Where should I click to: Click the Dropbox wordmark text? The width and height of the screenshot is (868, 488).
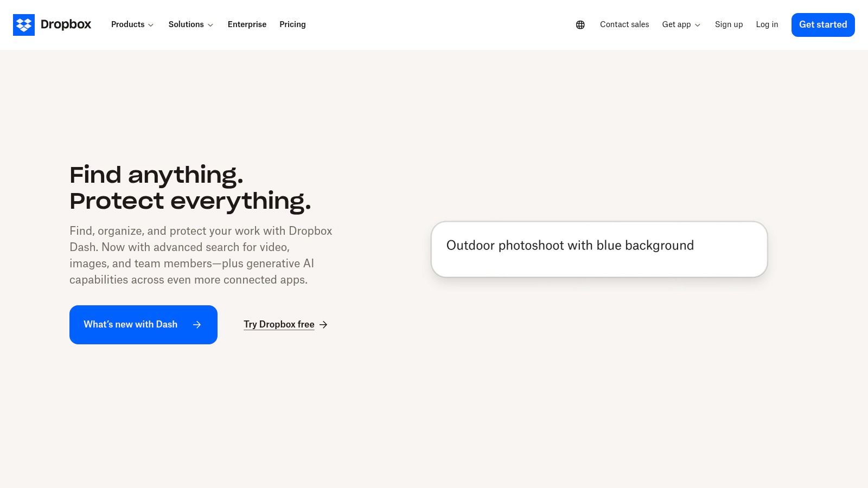(66, 25)
